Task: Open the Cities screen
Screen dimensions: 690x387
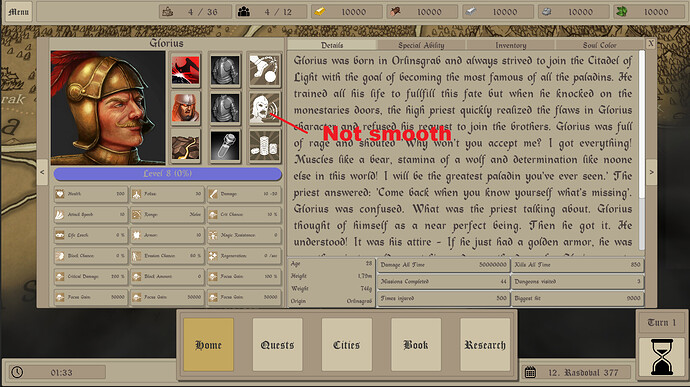Action: pyautogui.click(x=346, y=345)
